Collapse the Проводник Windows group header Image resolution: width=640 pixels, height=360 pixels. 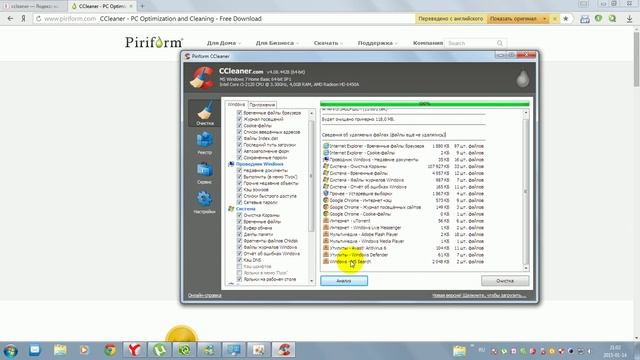[259, 164]
